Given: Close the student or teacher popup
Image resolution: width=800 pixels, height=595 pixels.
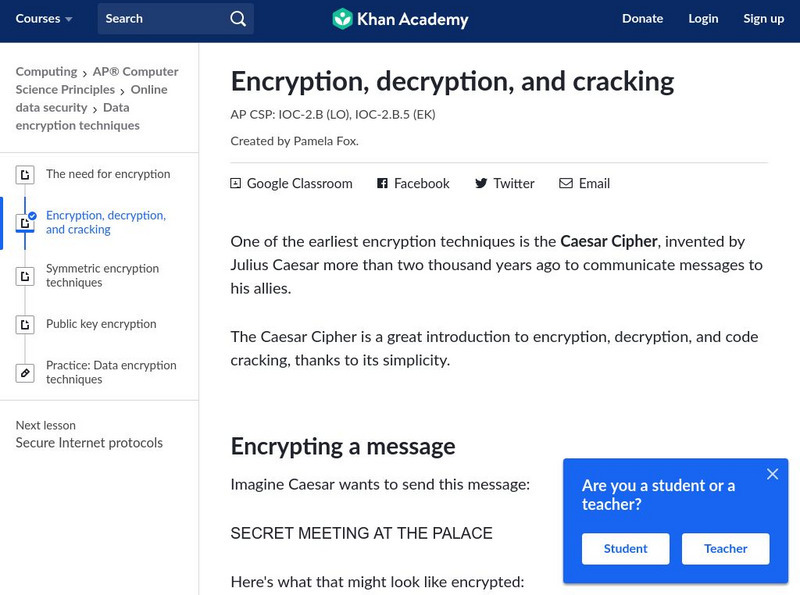Looking at the screenshot, I should (772, 474).
